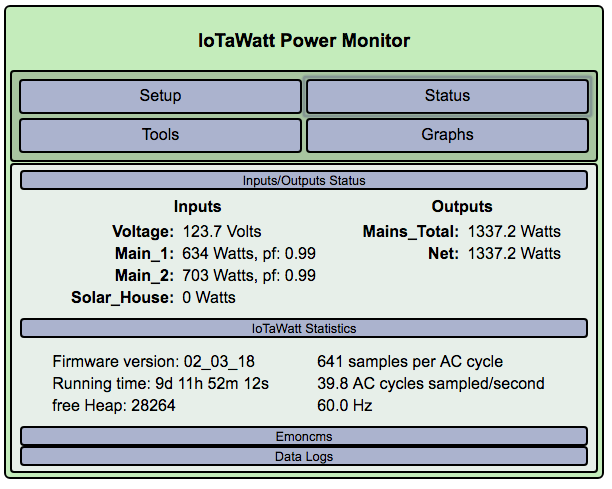The height and width of the screenshot is (489, 612).
Task: Click the 703 Watts, pf: 0.99 value
Action: 249,276
